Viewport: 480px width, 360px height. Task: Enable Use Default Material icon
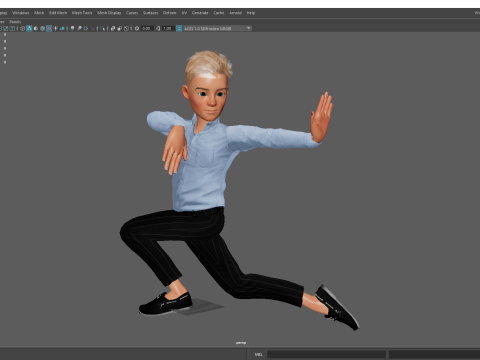click(36, 28)
